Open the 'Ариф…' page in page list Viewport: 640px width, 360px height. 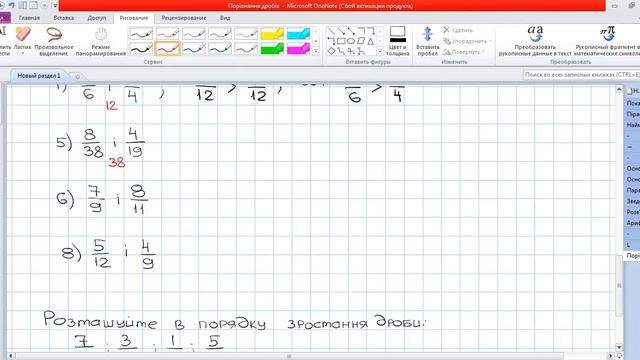633,223
